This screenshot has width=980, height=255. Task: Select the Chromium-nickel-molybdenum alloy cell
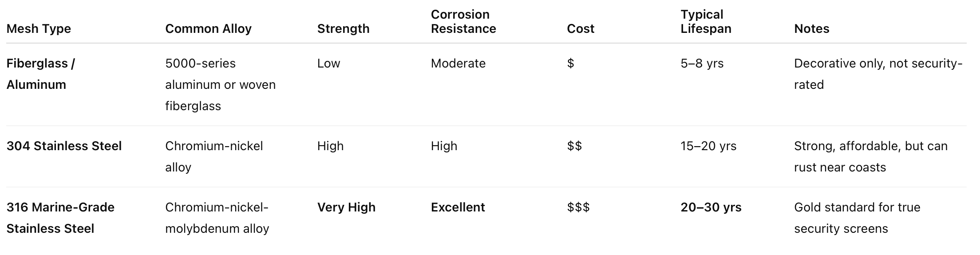(217, 218)
